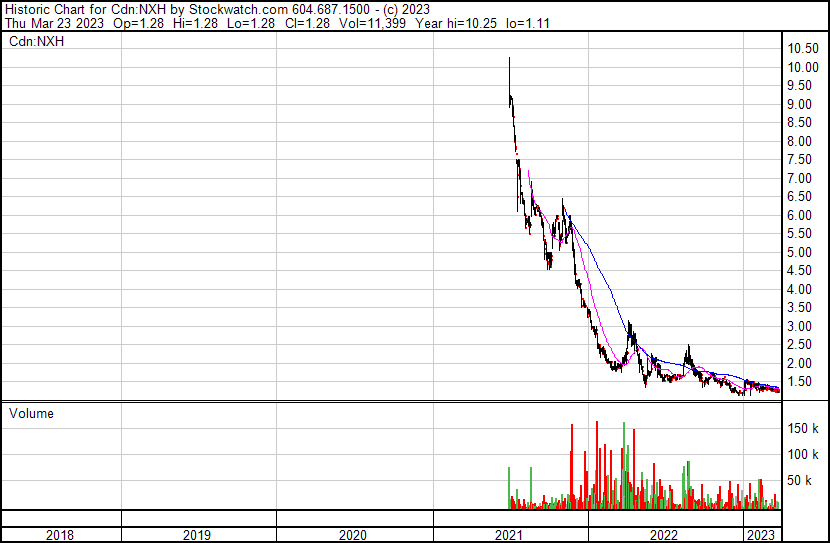Select the 100 k volume axis label
The width and height of the screenshot is (830, 543).
click(804, 455)
